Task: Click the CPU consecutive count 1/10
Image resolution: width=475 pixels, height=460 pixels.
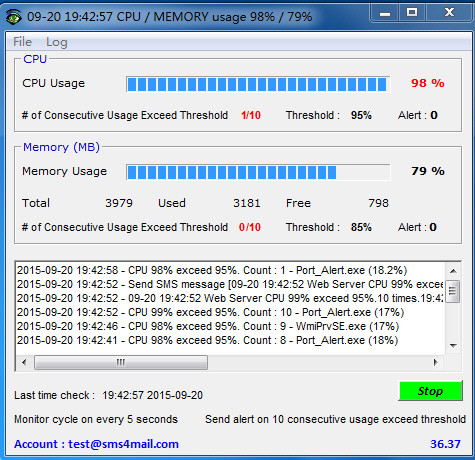Action: point(251,115)
